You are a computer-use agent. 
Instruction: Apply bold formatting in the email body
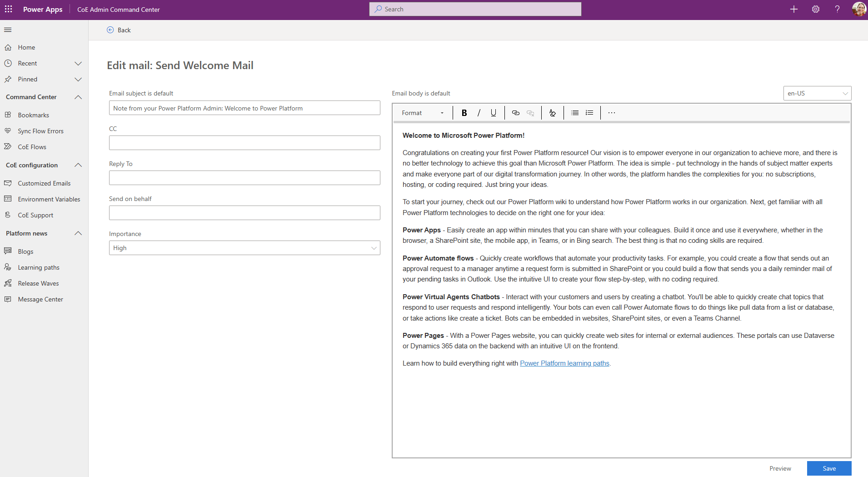(x=464, y=112)
